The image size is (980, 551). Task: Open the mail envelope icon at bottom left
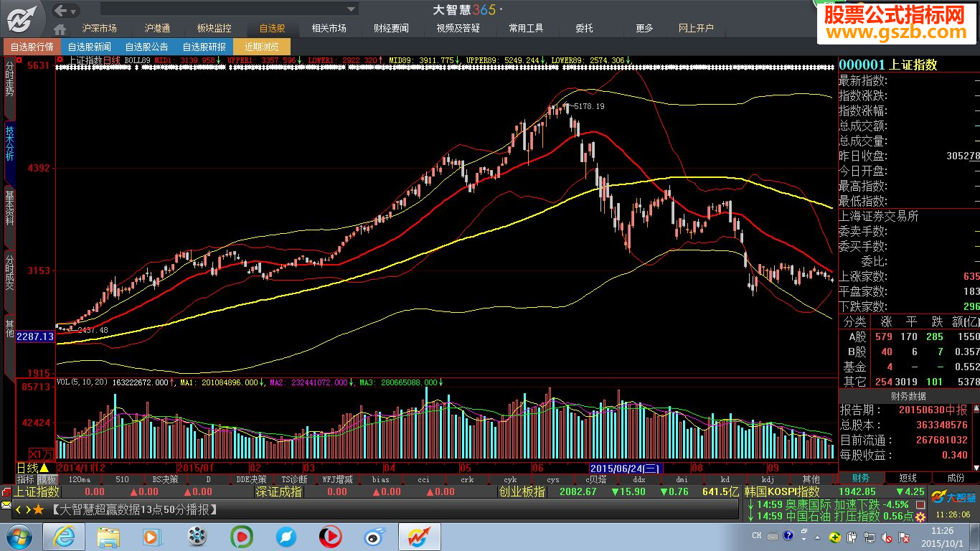pos(6,507)
